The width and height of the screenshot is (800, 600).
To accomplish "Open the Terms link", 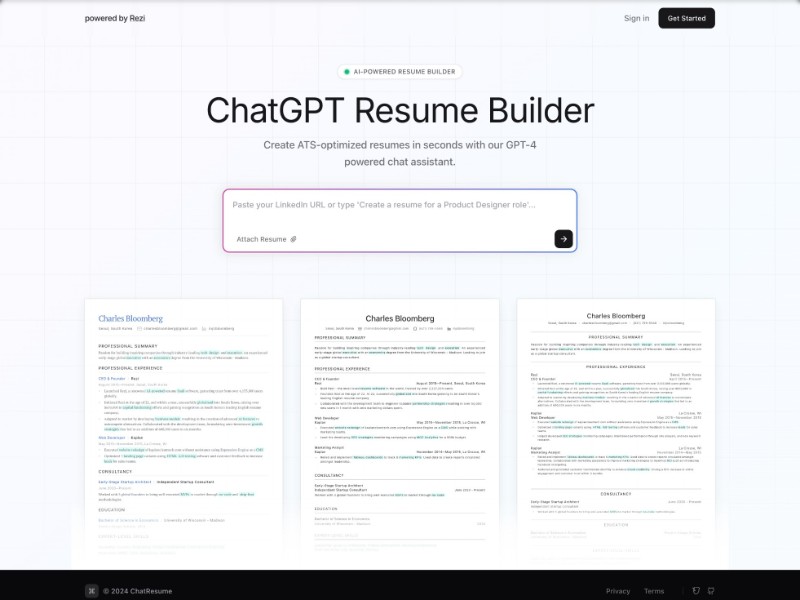I will (655, 590).
